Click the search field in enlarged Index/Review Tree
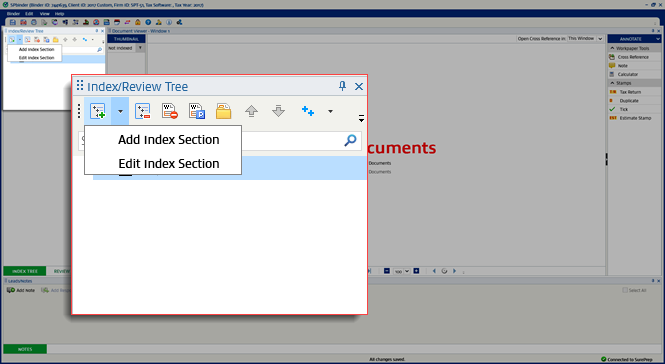Screen dimensions: 665x364 coord(220,140)
